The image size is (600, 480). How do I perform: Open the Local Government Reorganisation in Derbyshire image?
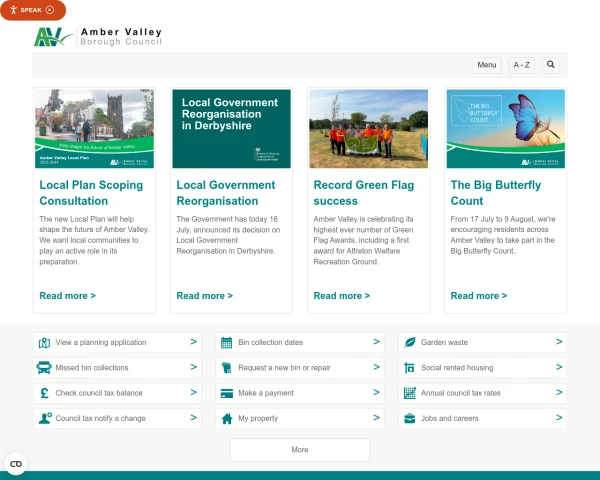tap(232, 129)
